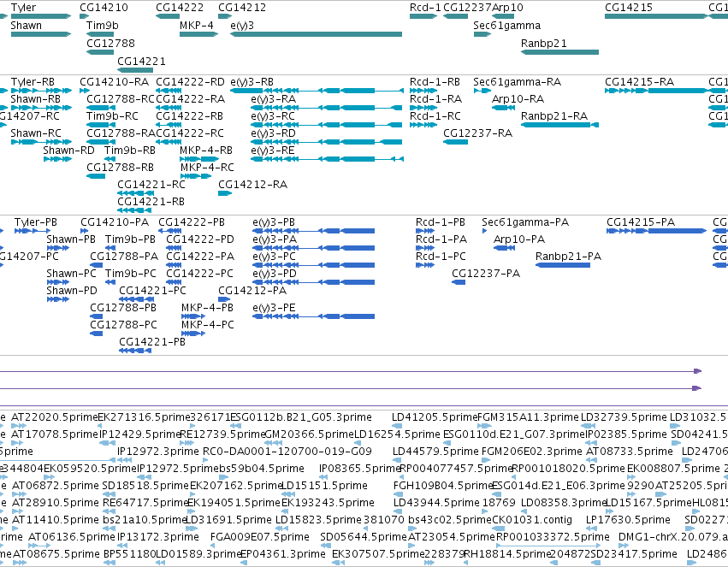The height and width of the screenshot is (567, 728).
Task: Open the Ranbp21-PA protein label
Action: coord(568,257)
